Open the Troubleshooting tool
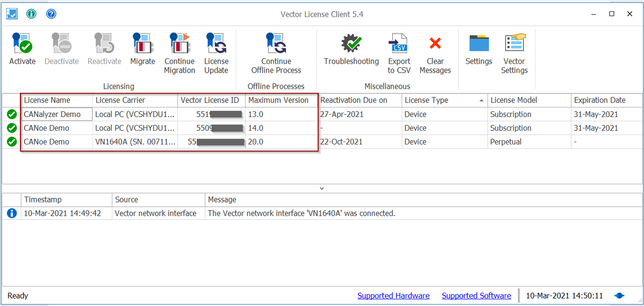Image resolution: width=644 pixels, height=306 pixels. pos(351,44)
